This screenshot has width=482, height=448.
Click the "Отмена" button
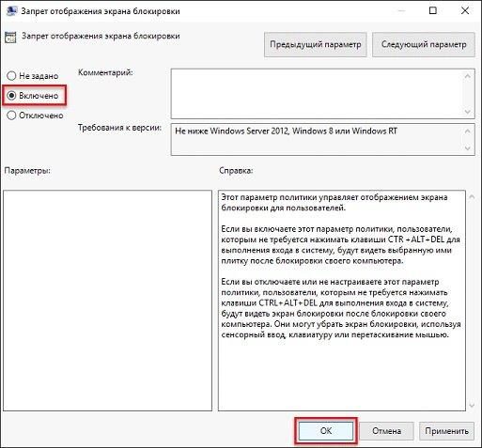tap(386, 431)
